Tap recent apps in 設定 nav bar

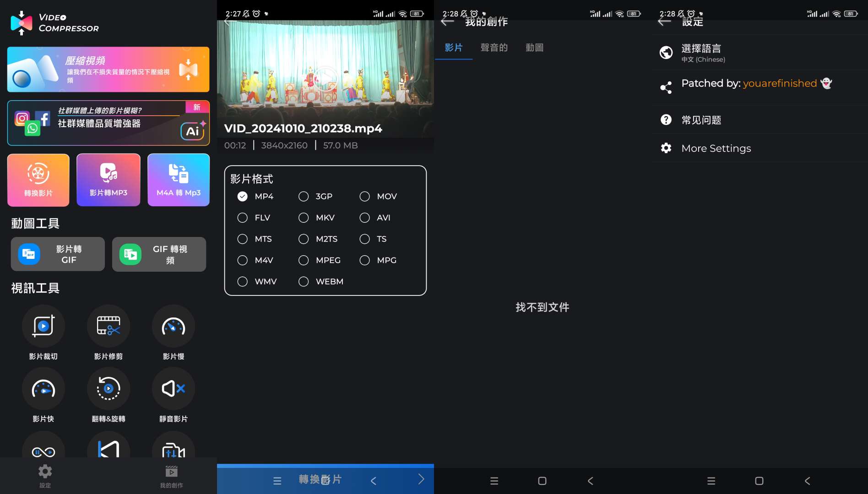[x=711, y=481]
